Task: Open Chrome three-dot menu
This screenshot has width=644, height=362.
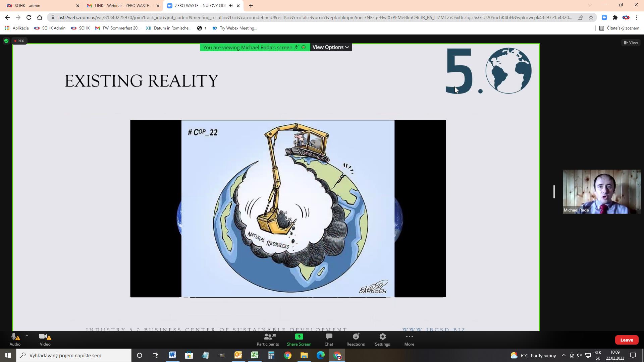Action: click(637, 17)
